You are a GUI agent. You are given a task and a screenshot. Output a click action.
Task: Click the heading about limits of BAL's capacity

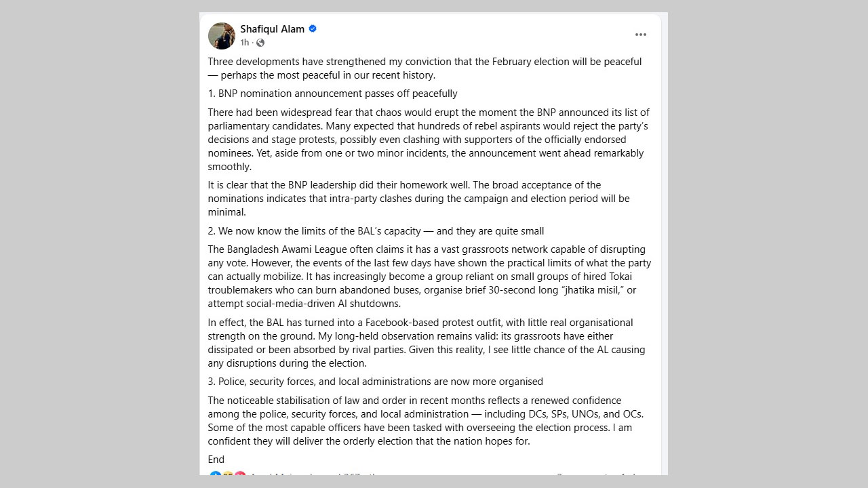click(x=376, y=231)
